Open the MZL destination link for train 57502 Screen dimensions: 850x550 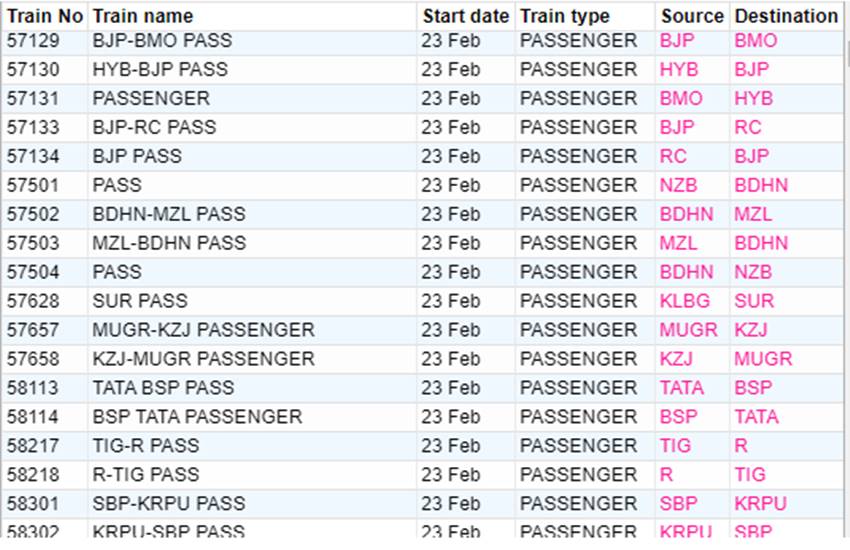tap(753, 214)
